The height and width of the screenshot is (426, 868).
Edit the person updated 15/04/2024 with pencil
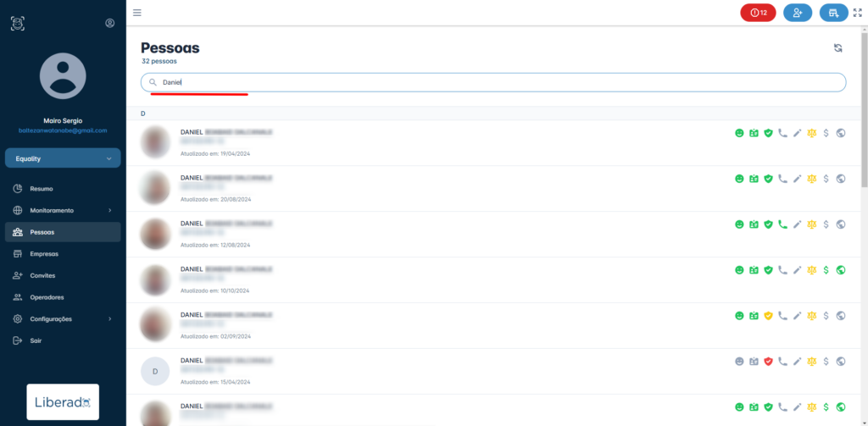tap(797, 362)
